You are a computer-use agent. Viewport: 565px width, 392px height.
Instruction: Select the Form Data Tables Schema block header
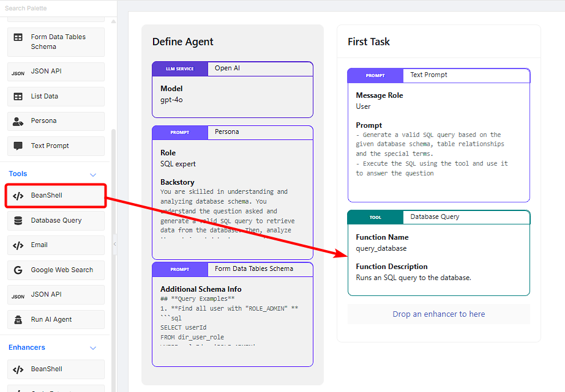pos(233,269)
